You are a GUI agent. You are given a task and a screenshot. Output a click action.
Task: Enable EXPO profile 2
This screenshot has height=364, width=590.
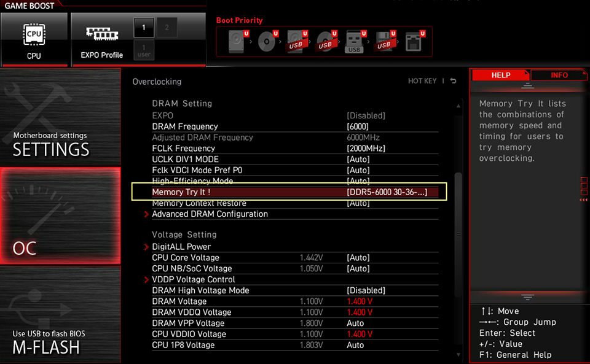(167, 28)
